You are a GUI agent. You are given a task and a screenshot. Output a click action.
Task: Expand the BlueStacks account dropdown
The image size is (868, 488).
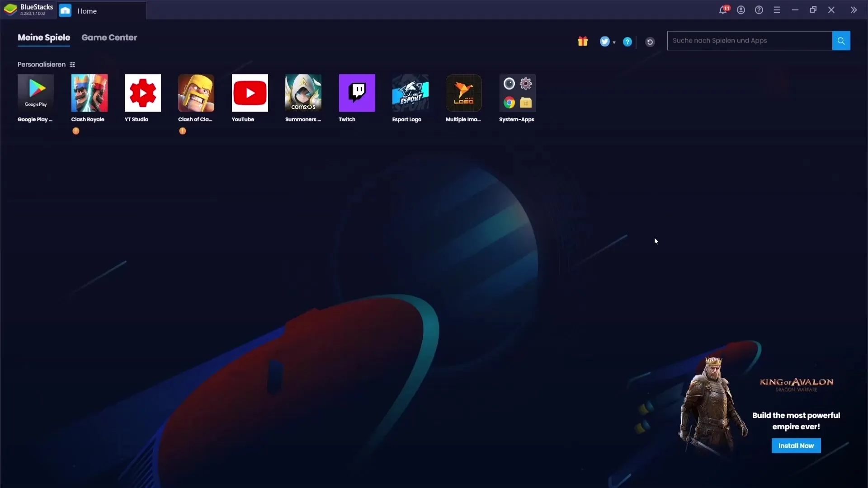point(741,10)
